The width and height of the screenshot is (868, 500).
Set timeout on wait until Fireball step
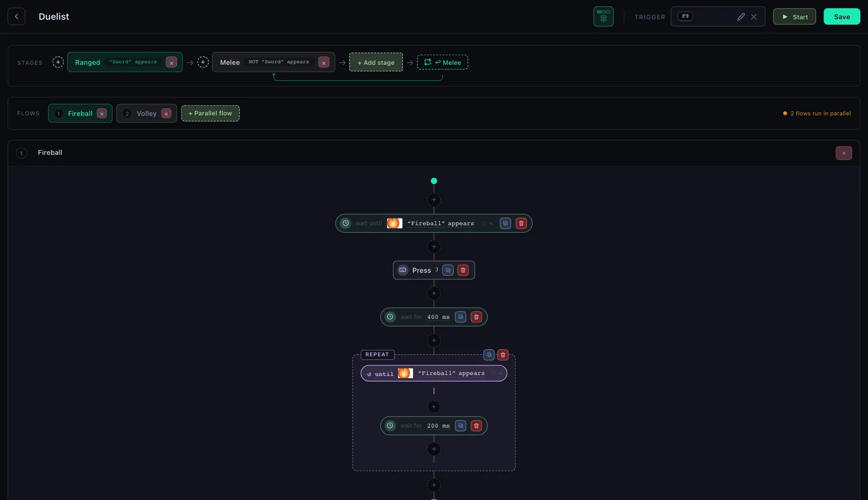pos(487,223)
